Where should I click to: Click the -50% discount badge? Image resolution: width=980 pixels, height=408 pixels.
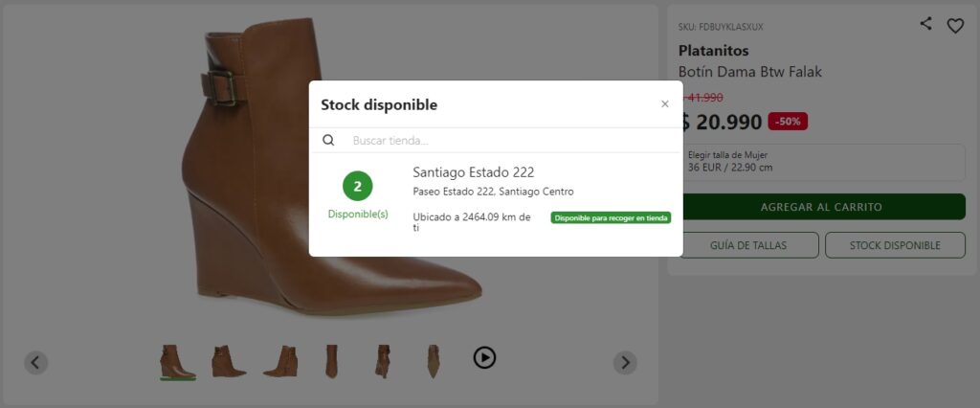coord(788,122)
